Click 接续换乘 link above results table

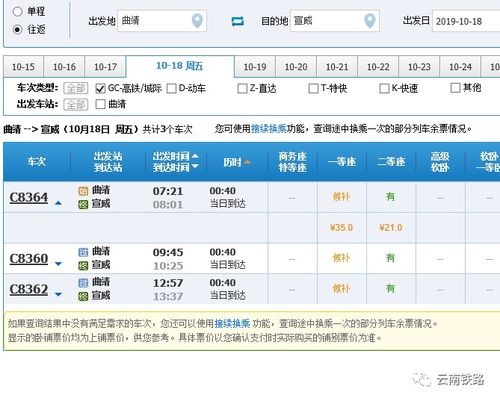pos(268,129)
